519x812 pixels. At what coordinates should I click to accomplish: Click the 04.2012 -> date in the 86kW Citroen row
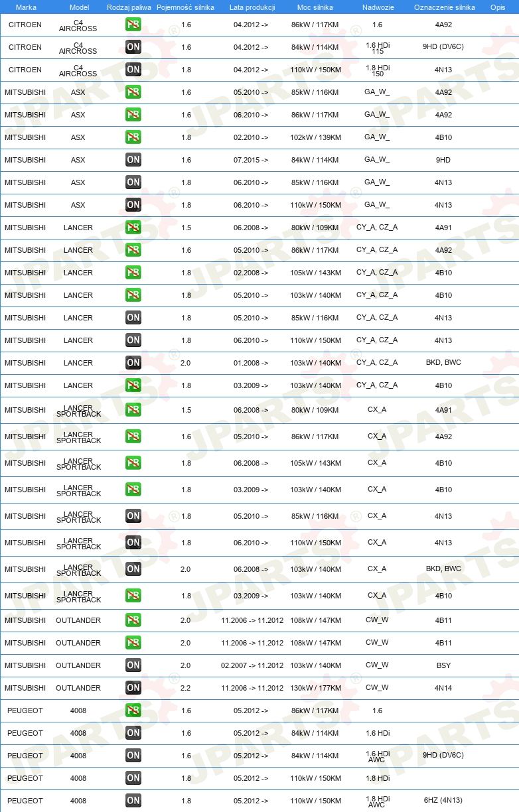pos(251,25)
